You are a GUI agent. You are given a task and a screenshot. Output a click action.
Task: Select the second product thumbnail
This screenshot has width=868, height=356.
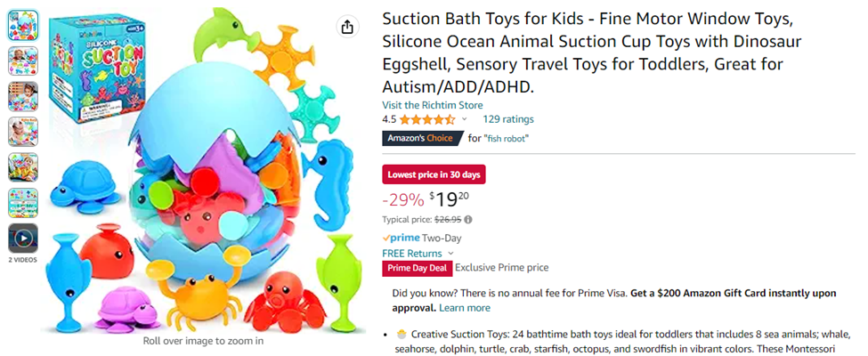tap(23, 61)
